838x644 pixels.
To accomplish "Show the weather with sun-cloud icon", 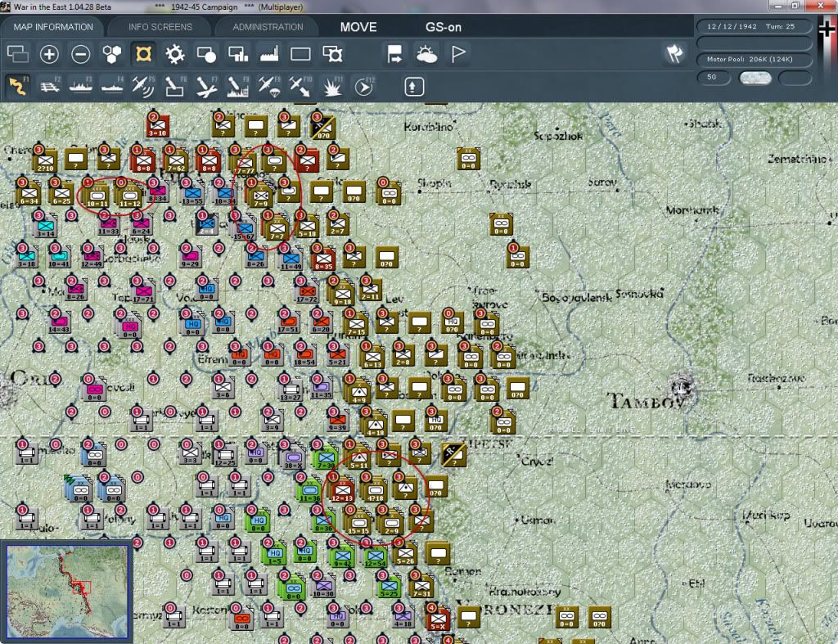I will point(426,55).
